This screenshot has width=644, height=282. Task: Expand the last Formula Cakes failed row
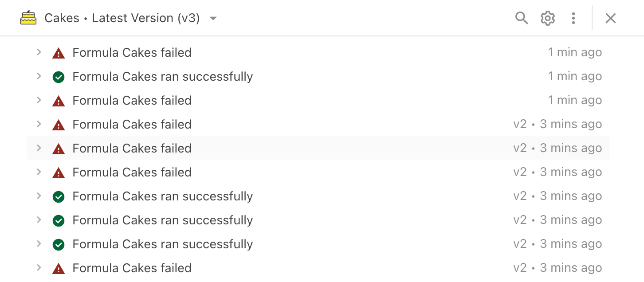(x=39, y=268)
